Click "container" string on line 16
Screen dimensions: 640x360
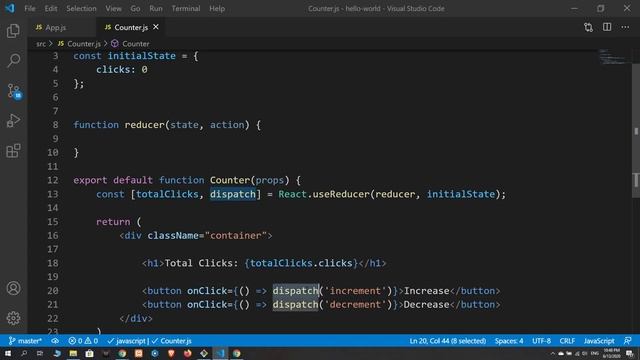[236, 236]
